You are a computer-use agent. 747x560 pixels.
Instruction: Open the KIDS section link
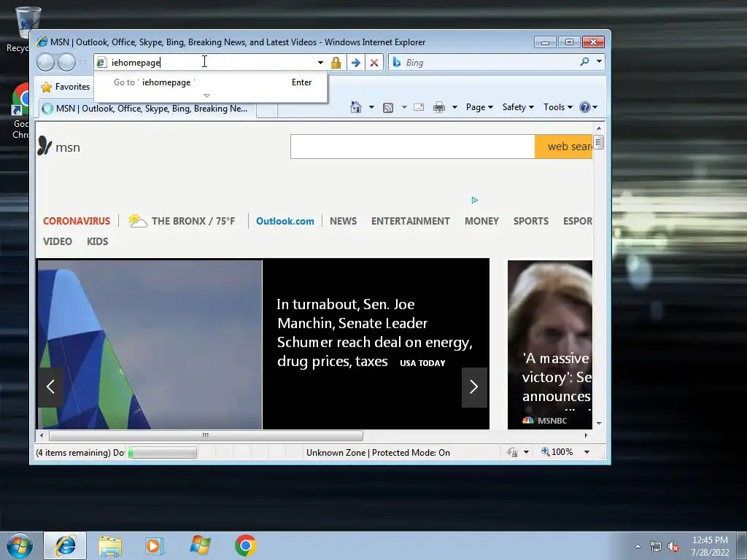click(x=97, y=241)
